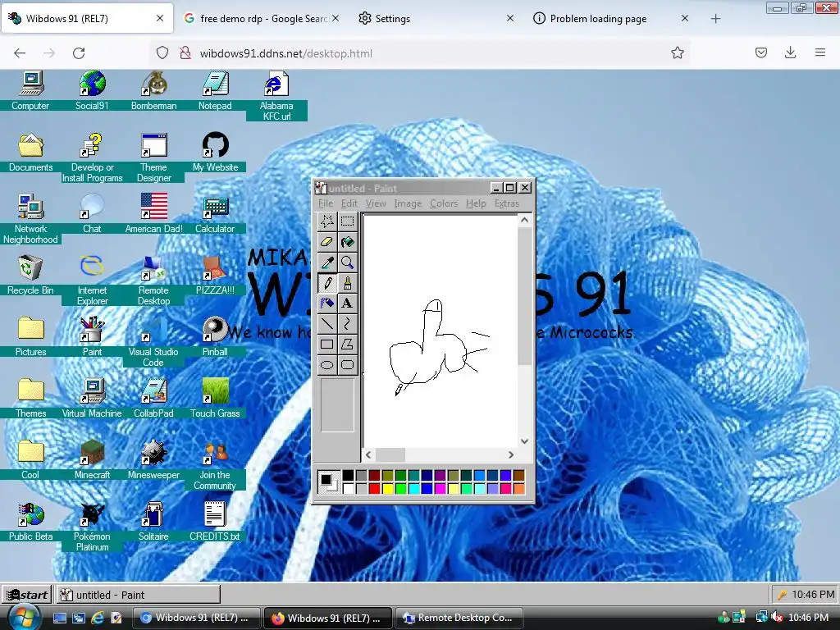Open the Paint Image menu

[x=408, y=203]
